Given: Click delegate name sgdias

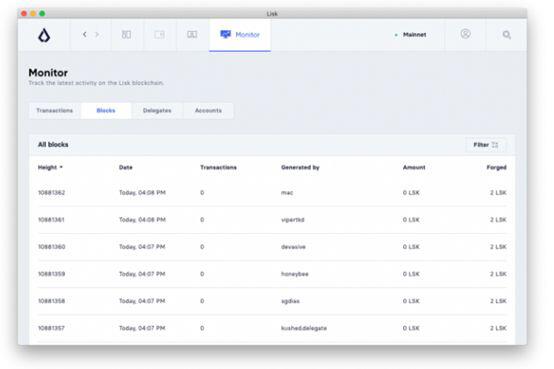Looking at the screenshot, I should [290, 301].
